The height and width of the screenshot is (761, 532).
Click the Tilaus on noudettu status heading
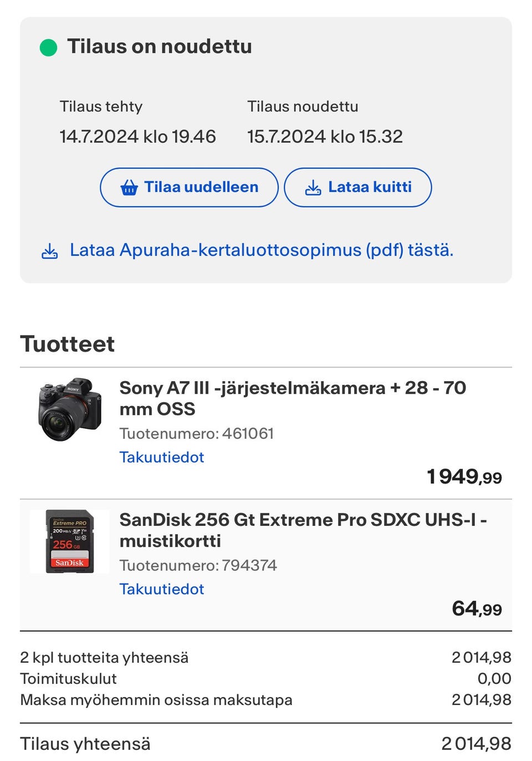point(160,47)
